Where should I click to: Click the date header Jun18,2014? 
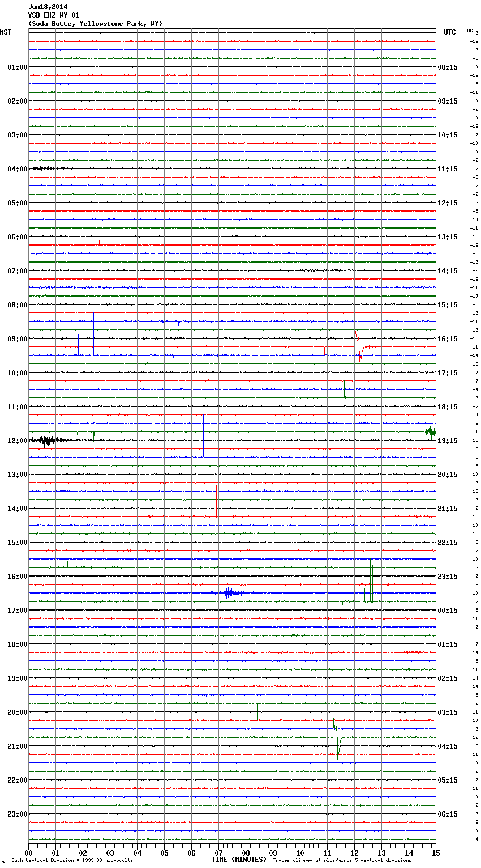tap(48, 7)
